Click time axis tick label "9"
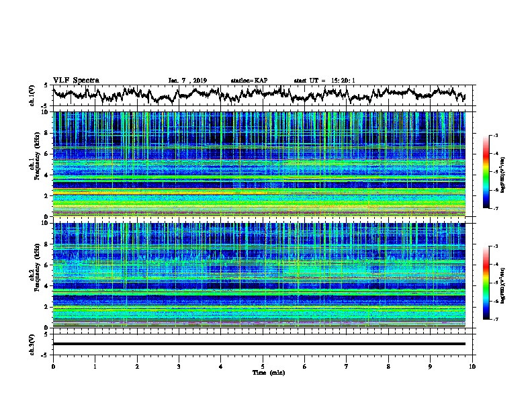 click(x=430, y=366)
